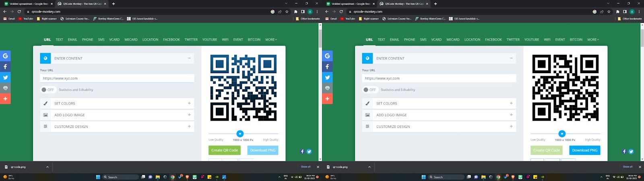Click Download PNG button in left window
Viewport: 644px width, 181px height.
pos(263,150)
